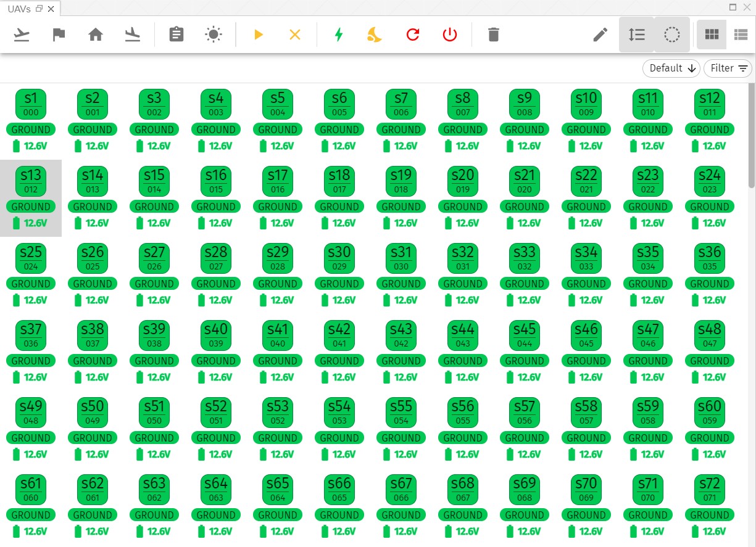Switch to the list view layout
The width and height of the screenshot is (756, 547).
click(741, 35)
